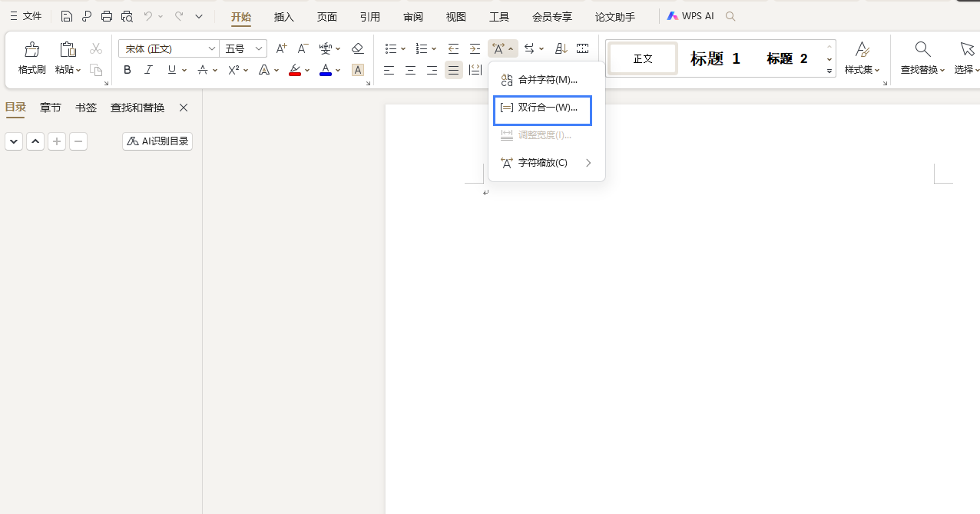This screenshot has height=514, width=980.
Task: Center align the paragraph
Action: (411, 70)
